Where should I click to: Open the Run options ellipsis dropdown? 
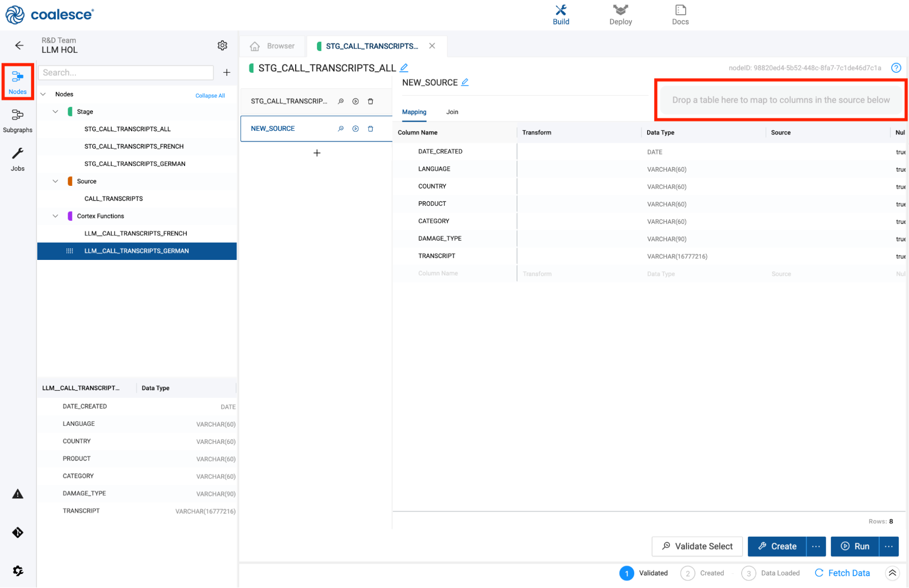889,546
